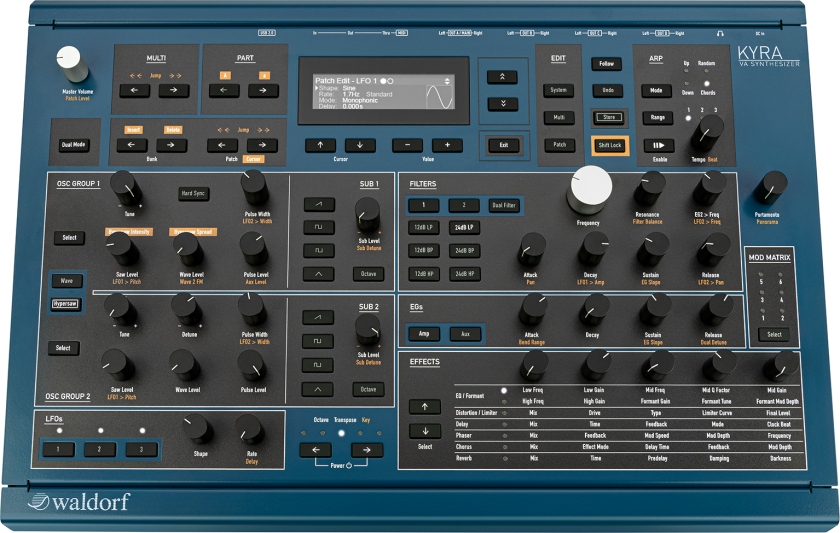Select LFO 2 button
The height and width of the screenshot is (533, 840).
click(x=100, y=449)
